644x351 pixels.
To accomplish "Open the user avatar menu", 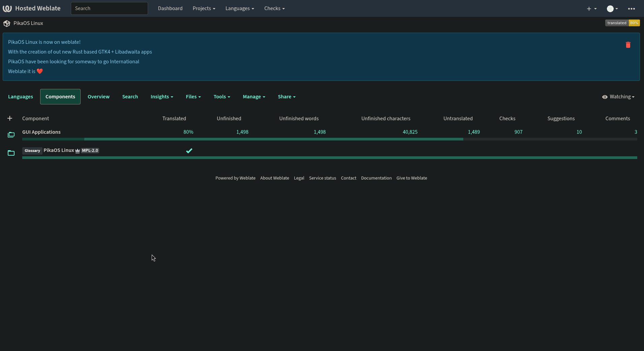I will 612,9.
